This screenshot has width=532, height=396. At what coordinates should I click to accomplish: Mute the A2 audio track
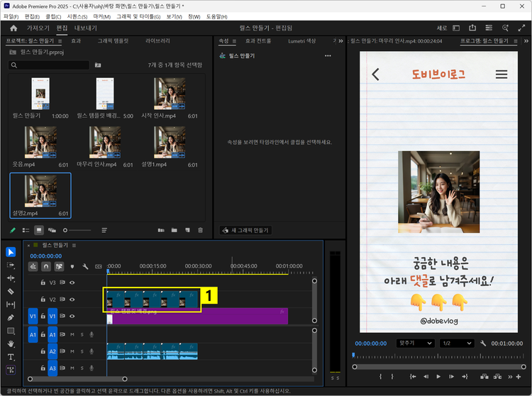pos(72,351)
